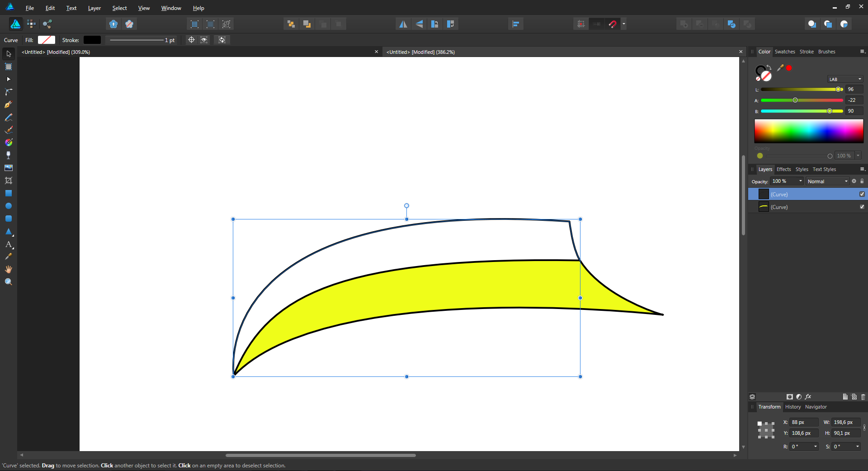Open the Layer menu
The image size is (868, 471).
pyautogui.click(x=94, y=8)
